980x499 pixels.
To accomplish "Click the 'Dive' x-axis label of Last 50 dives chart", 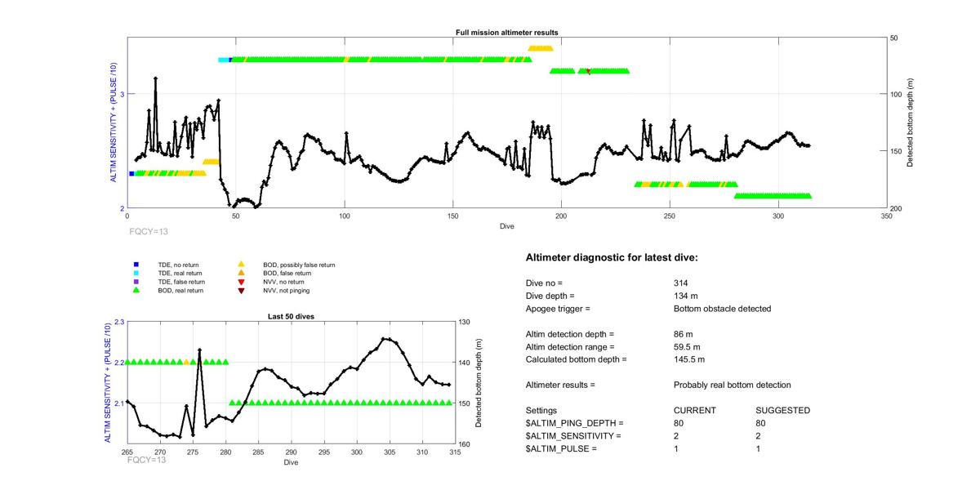I will tap(291, 463).
